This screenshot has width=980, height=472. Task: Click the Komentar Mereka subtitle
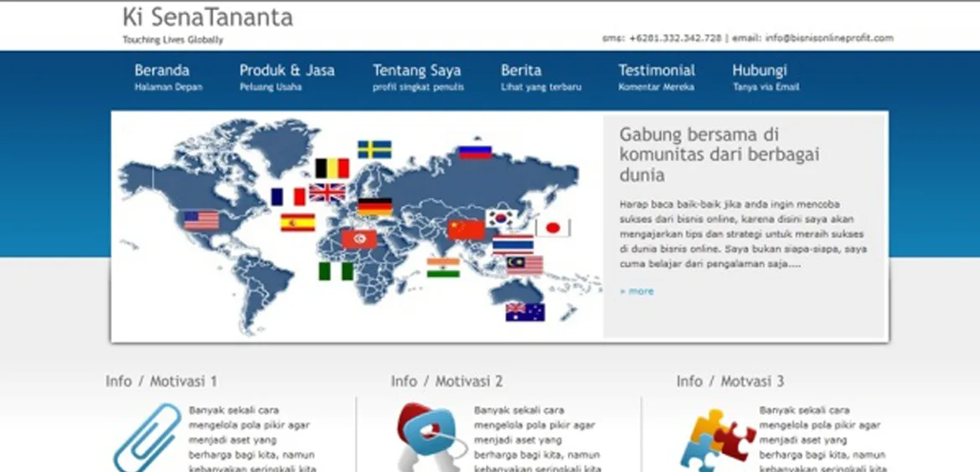[x=656, y=87]
